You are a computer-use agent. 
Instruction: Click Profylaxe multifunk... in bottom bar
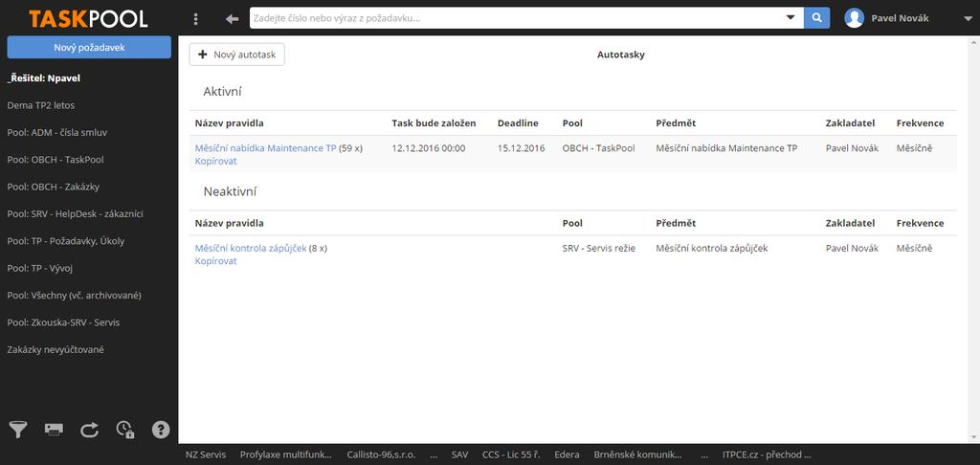pos(285,455)
